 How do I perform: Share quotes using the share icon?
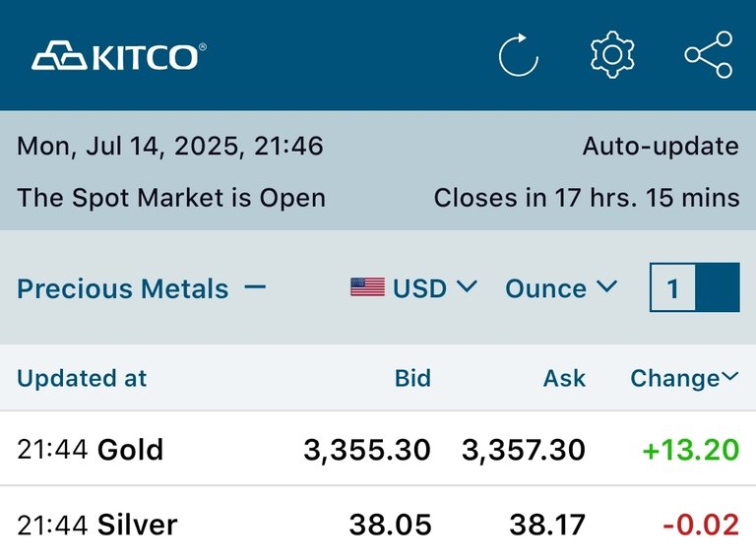click(x=709, y=55)
